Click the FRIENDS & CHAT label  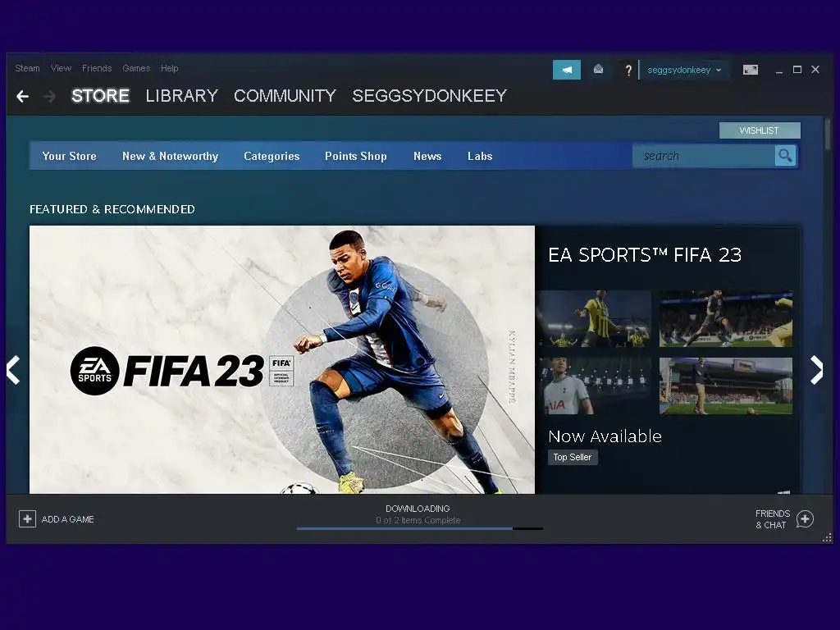click(773, 519)
